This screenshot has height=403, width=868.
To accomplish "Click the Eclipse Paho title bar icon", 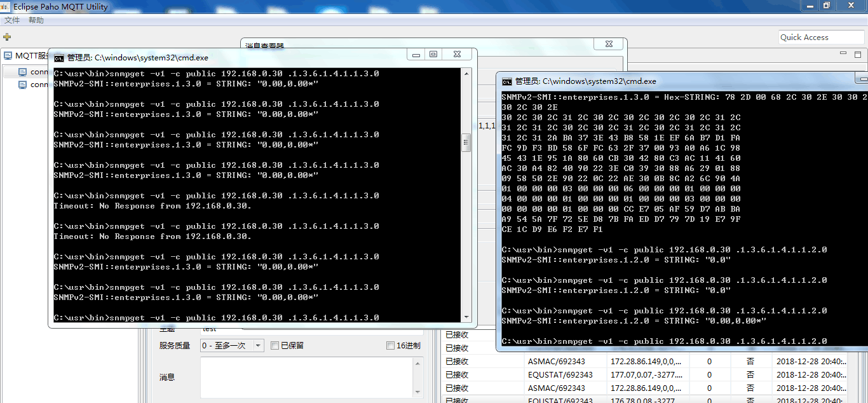I will point(6,6).
